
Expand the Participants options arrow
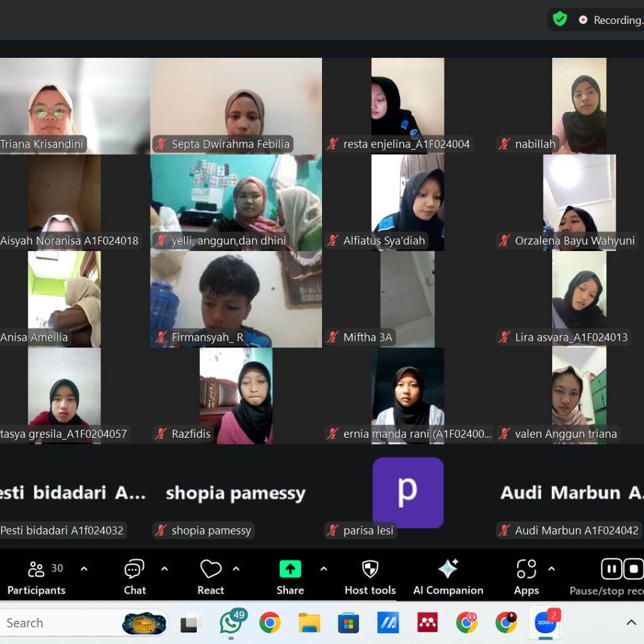(x=84, y=569)
